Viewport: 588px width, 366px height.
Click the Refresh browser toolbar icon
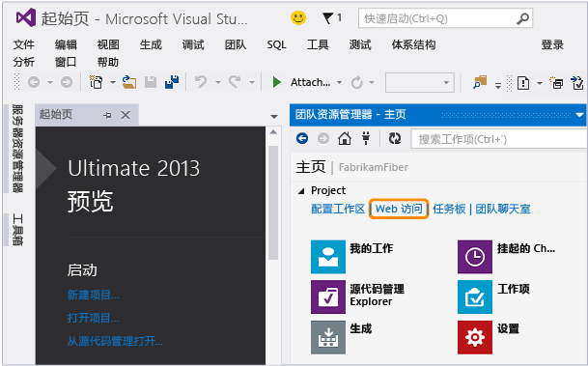click(356, 82)
